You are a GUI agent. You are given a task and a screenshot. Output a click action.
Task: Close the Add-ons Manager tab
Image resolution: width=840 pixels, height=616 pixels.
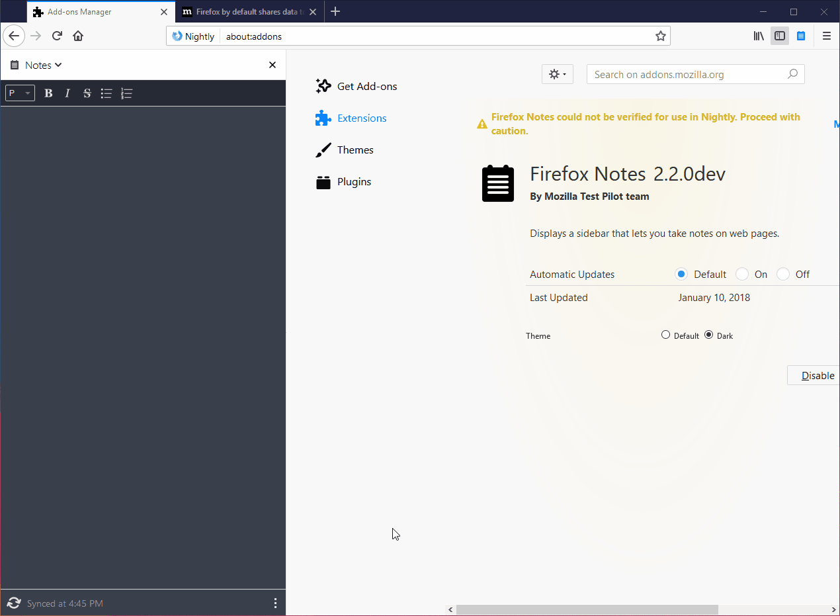[x=164, y=12]
